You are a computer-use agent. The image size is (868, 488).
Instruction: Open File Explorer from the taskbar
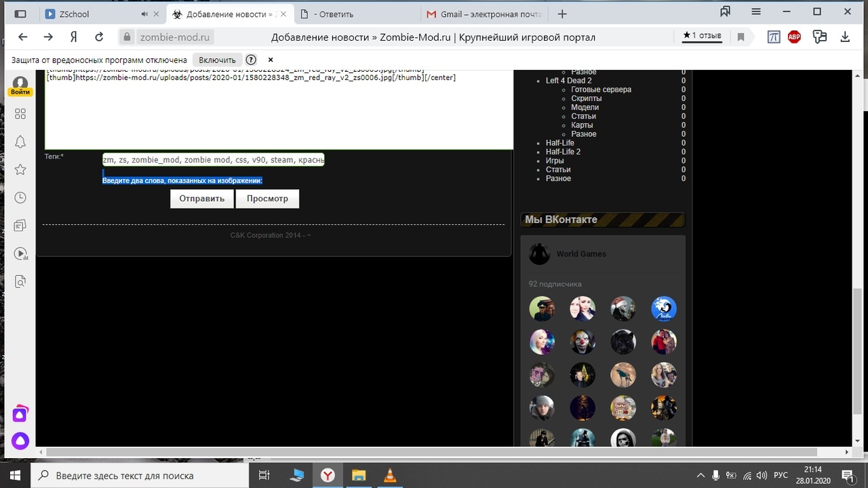[359, 475]
